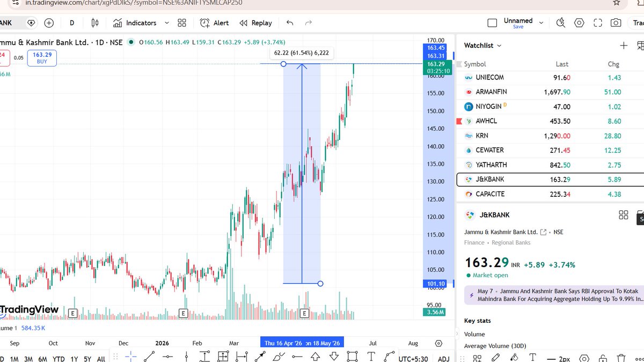This screenshot has width=644, height=362.
Task: Select the price range measure tool
Action: point(204,357)
